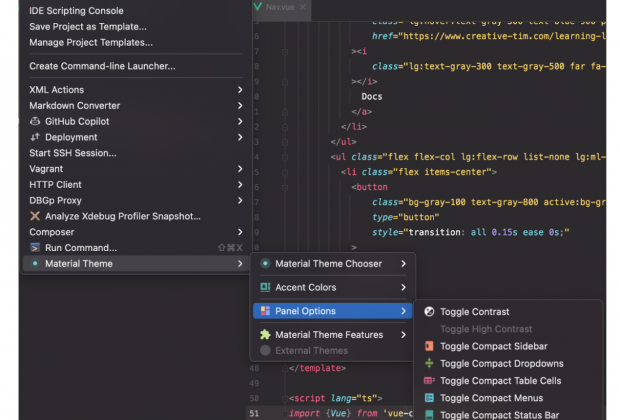This screenshot has height=420, width=620.
Task: Expand the XML Actions submenu arrow
Action: click(x=240, y=90)
